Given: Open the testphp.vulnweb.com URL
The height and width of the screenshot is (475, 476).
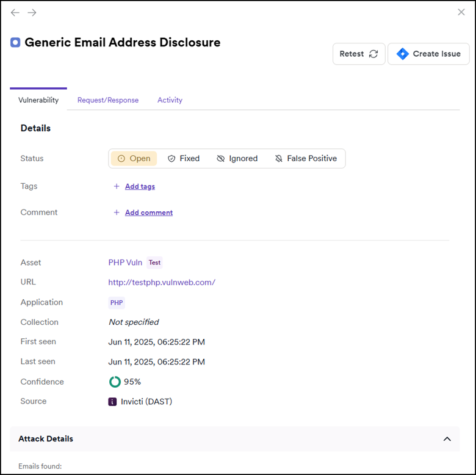Looking at the screenshot, I should coord(162,283).
